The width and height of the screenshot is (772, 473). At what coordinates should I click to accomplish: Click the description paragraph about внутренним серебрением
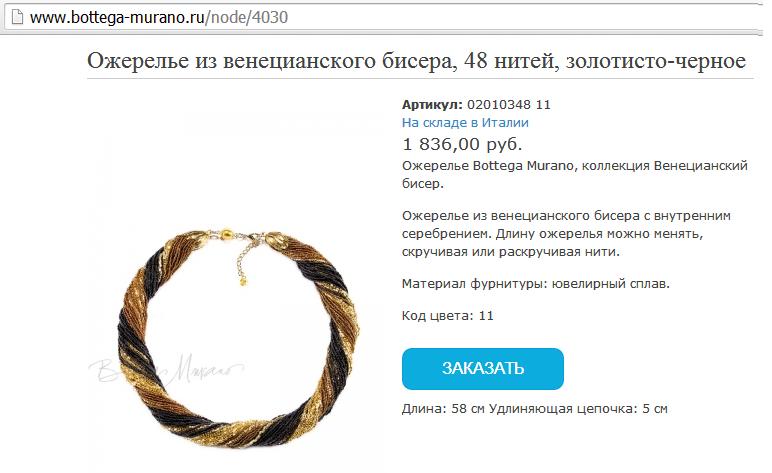tap(566, 234)
